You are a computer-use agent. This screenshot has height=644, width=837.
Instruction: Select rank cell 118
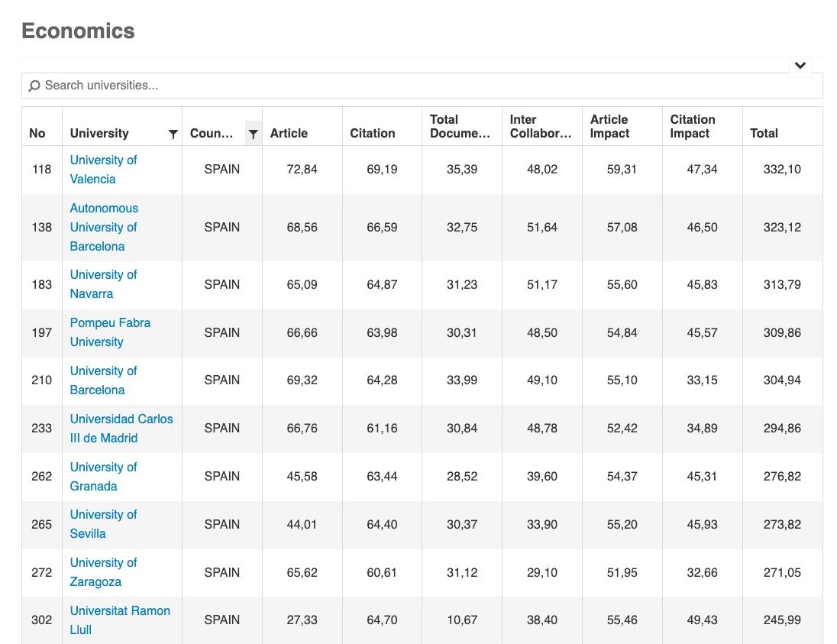pos(42,170)
